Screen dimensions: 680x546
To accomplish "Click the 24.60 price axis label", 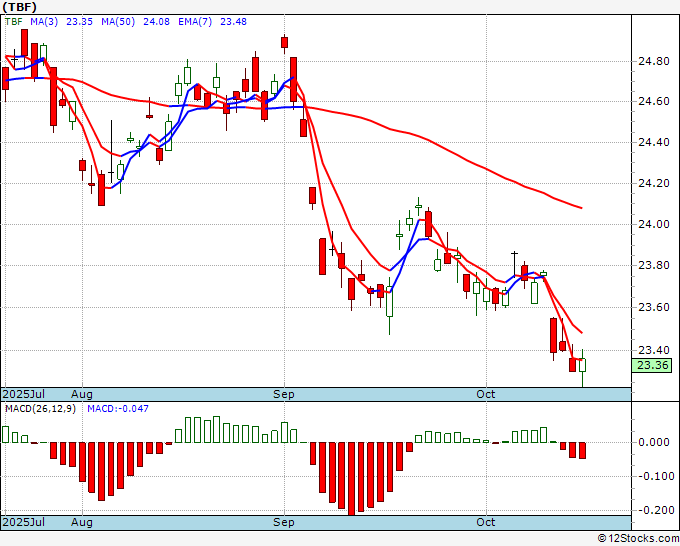I will 654,101.
